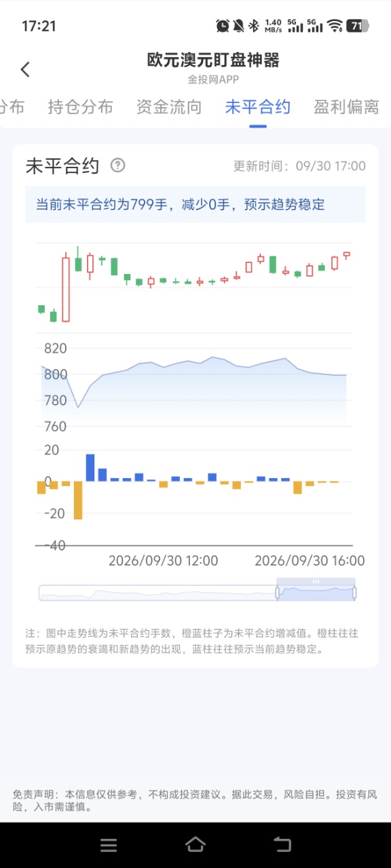
Task: Tap the Android home navigation icon
Action: [x=195, y=844]
